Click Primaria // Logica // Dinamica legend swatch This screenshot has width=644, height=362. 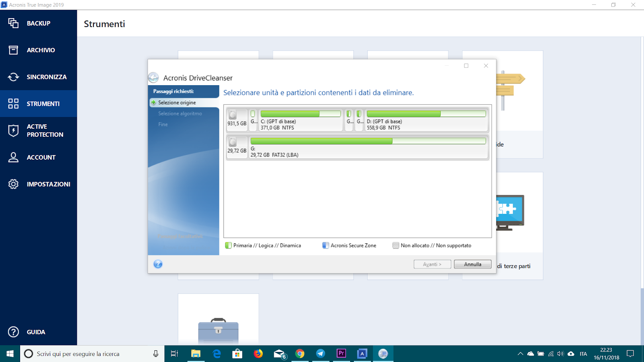pyautogui.click(x=228, y=245)
